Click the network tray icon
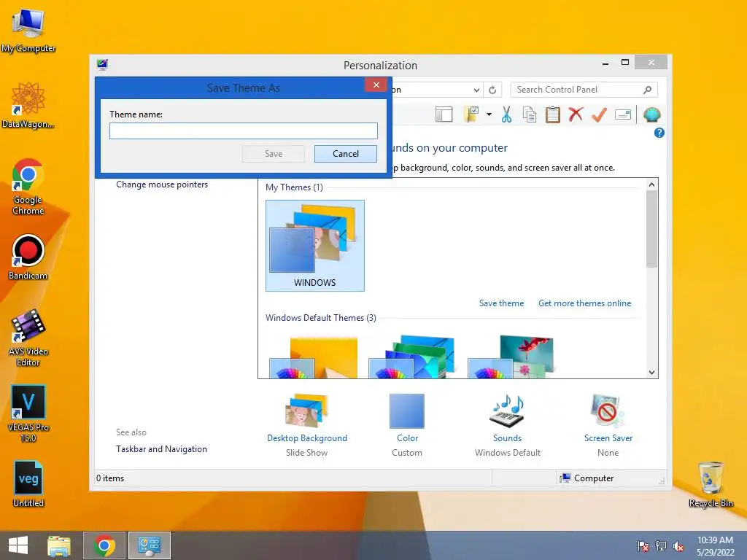The image size is (747, 560). (x=661, y=546)
